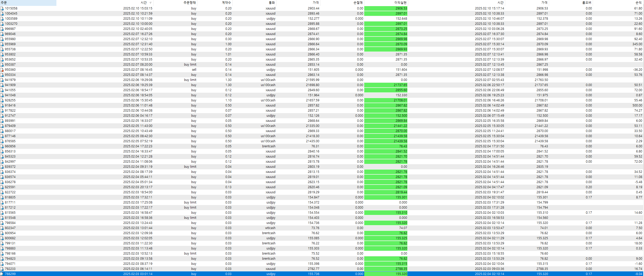Select the order row numbered 1003589
The image size is (644, 276).
(x=11, y=19)
